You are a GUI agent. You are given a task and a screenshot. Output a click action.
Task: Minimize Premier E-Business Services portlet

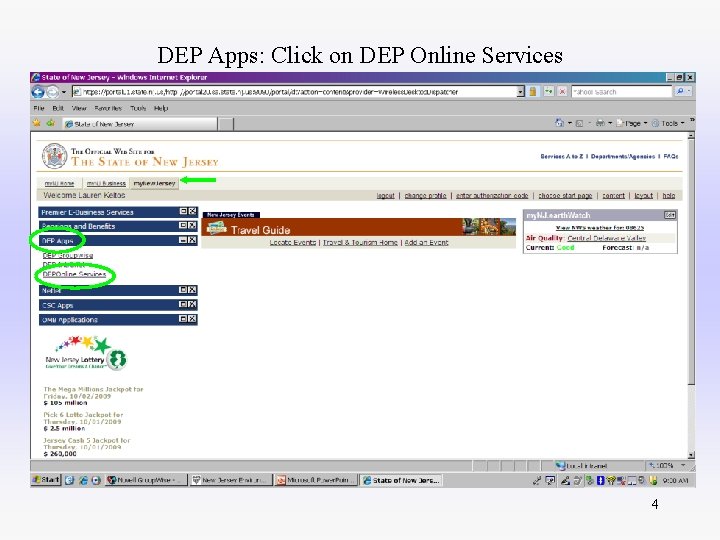pos(183,211)
